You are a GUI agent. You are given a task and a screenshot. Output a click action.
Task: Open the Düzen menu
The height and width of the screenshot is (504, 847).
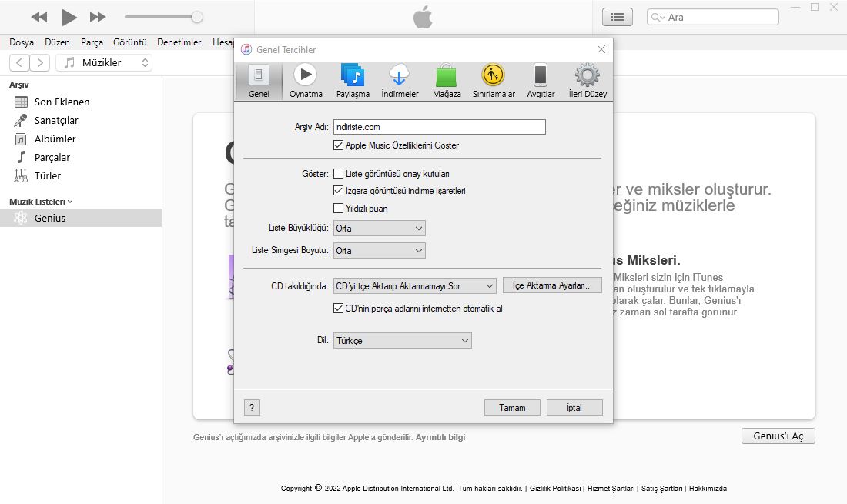[57, 42]
